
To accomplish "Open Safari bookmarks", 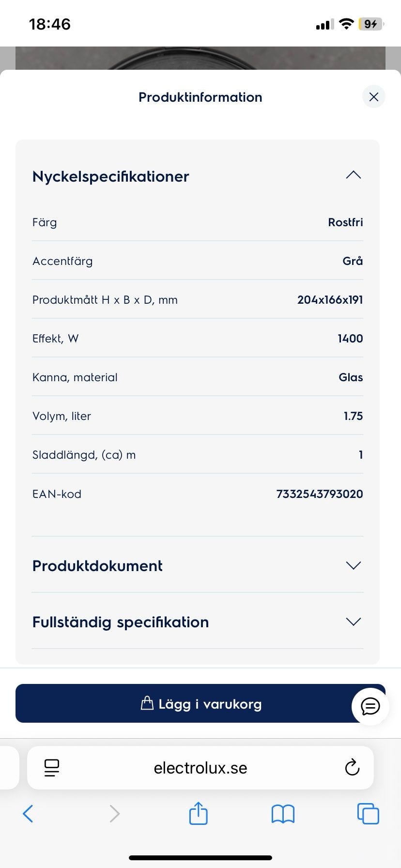I will [283, 814].
